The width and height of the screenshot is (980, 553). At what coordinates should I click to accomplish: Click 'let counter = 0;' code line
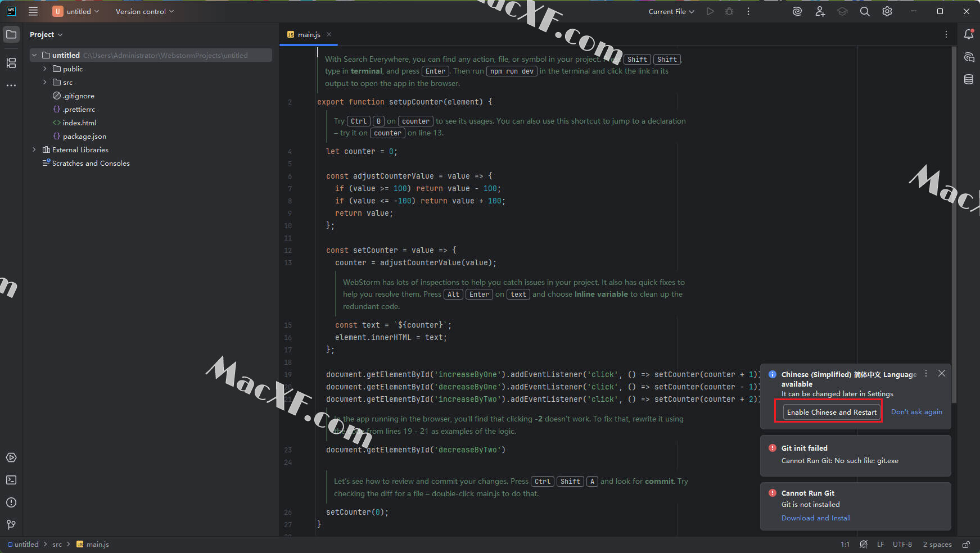coord(362,151)
